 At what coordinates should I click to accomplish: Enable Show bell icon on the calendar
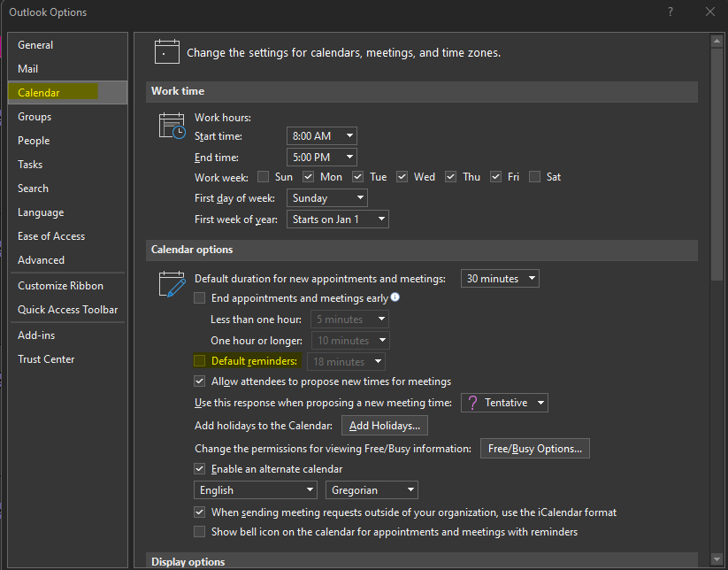tap(200, 531)
